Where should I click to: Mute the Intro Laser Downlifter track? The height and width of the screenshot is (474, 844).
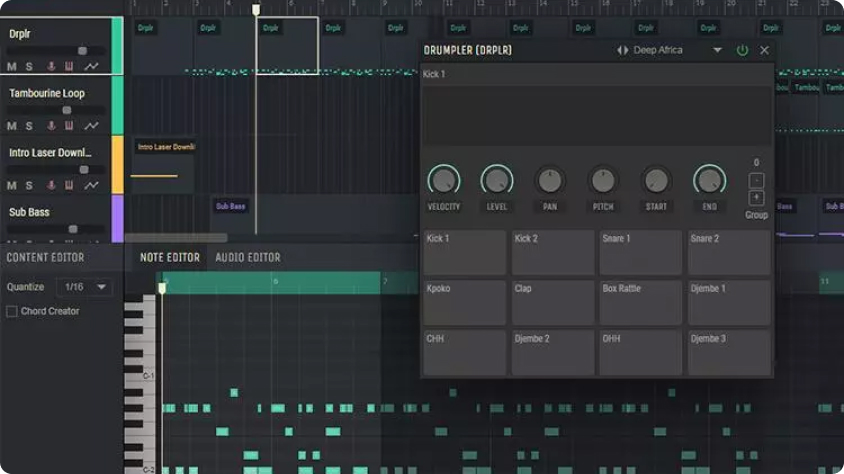click(12, 185)
